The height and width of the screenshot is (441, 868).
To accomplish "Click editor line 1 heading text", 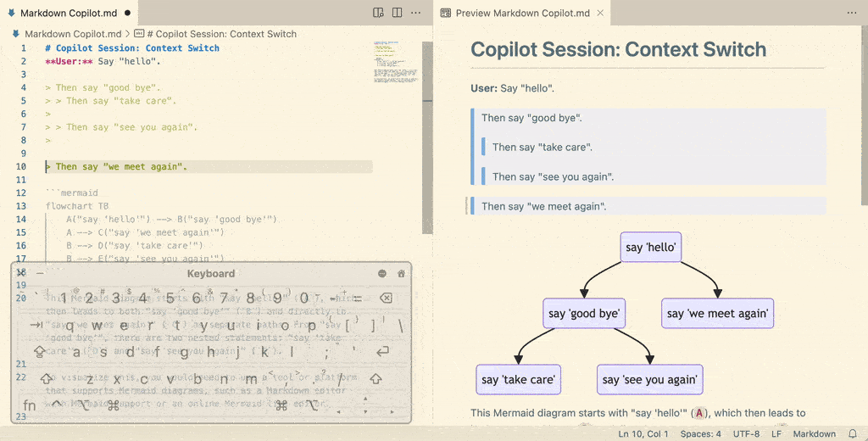I will 132,48.
